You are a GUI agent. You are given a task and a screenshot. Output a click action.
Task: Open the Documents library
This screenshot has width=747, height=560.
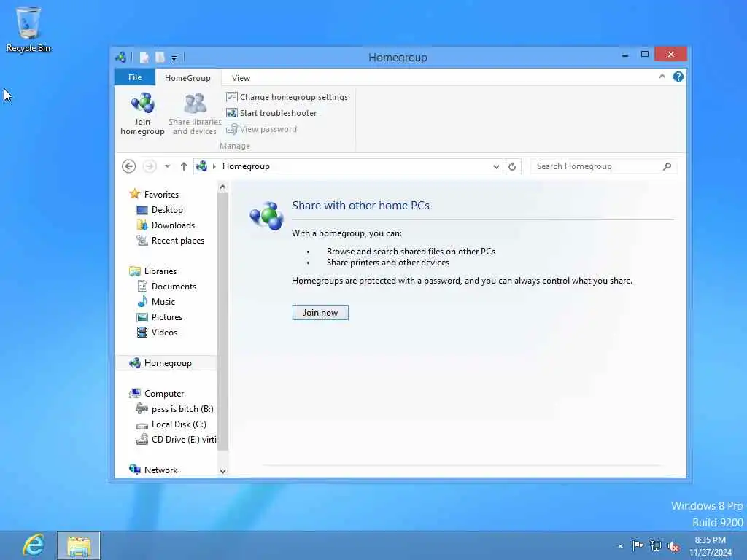pos(174,286)
